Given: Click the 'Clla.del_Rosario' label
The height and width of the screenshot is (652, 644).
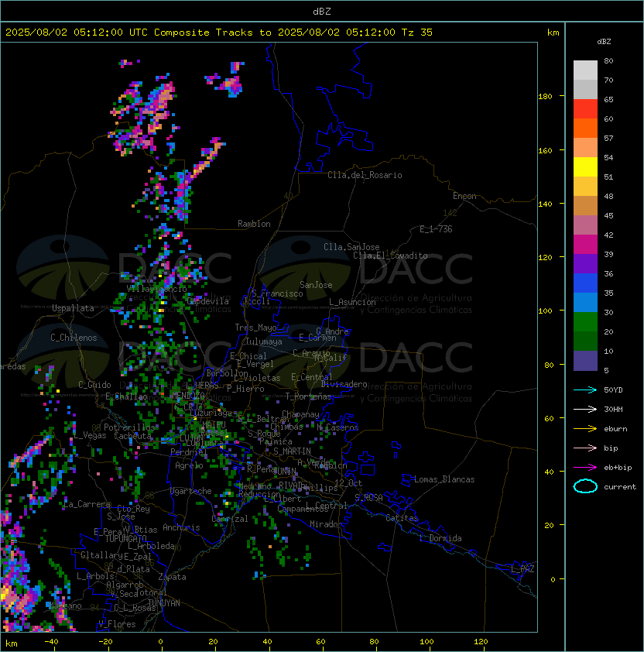Looking at the screenshot, I should coord(365,175).
